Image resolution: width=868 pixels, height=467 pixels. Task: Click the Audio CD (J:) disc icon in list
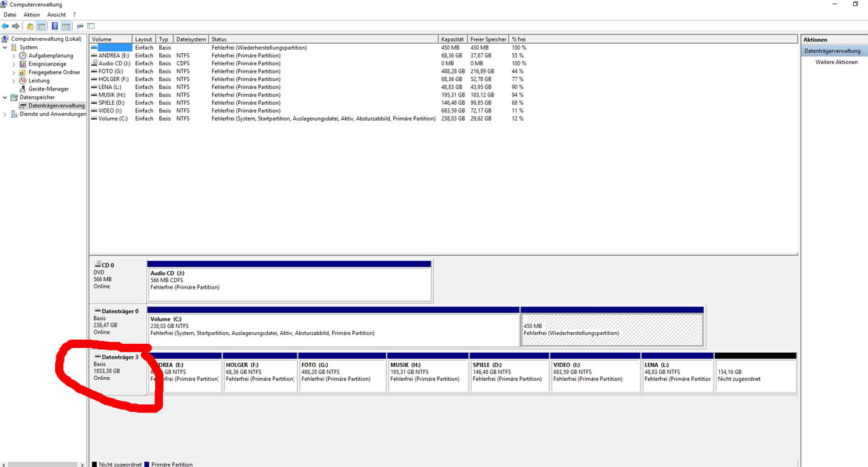95,63
